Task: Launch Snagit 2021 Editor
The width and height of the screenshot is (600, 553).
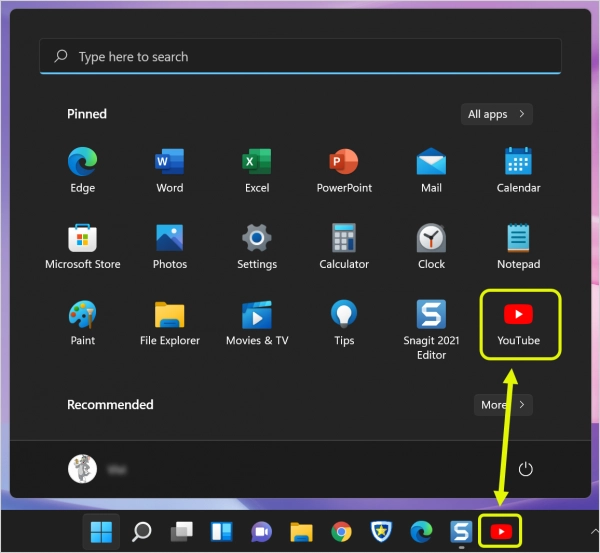Action: click(x=431, y=330)
